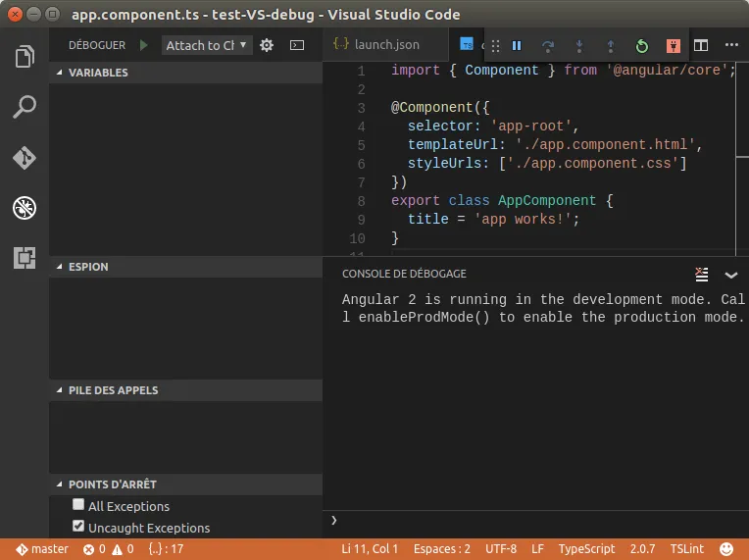Click the Angular 2 development mode console message
This screenshot has height=560, width=749.
[543, 308]
